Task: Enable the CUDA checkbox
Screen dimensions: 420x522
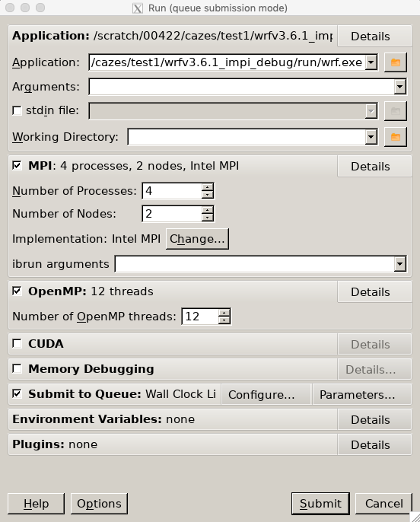Action: point(17,344)
